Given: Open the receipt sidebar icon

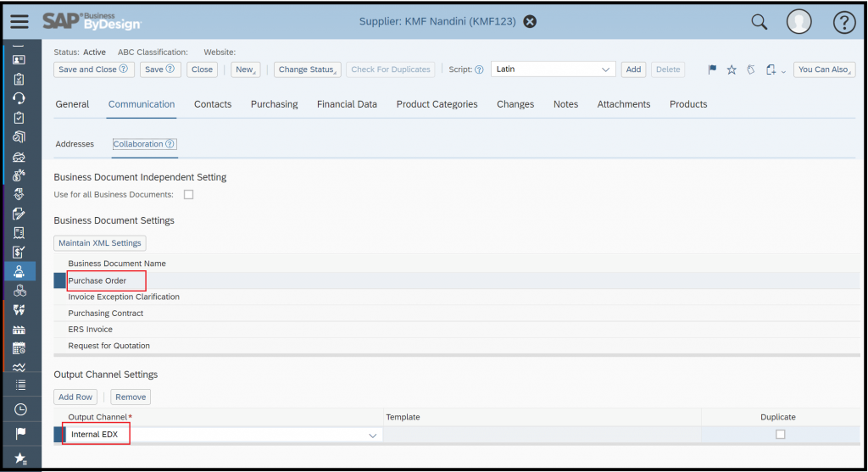Looking at the screenshot, I should pyautogui.click(x=19, y=233).
